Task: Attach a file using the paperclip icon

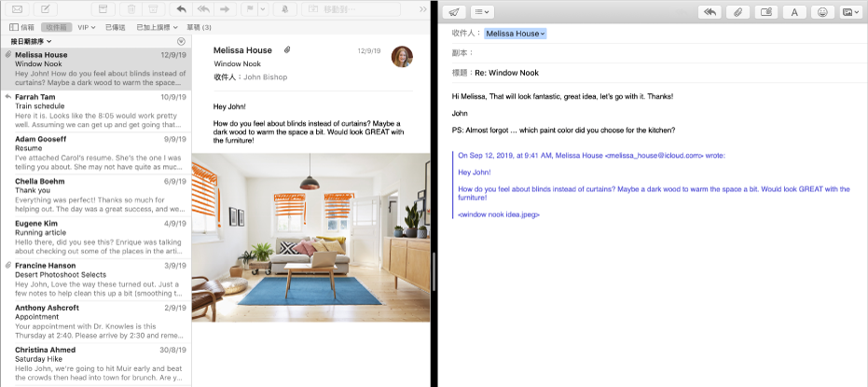Action: click(737, 12)
